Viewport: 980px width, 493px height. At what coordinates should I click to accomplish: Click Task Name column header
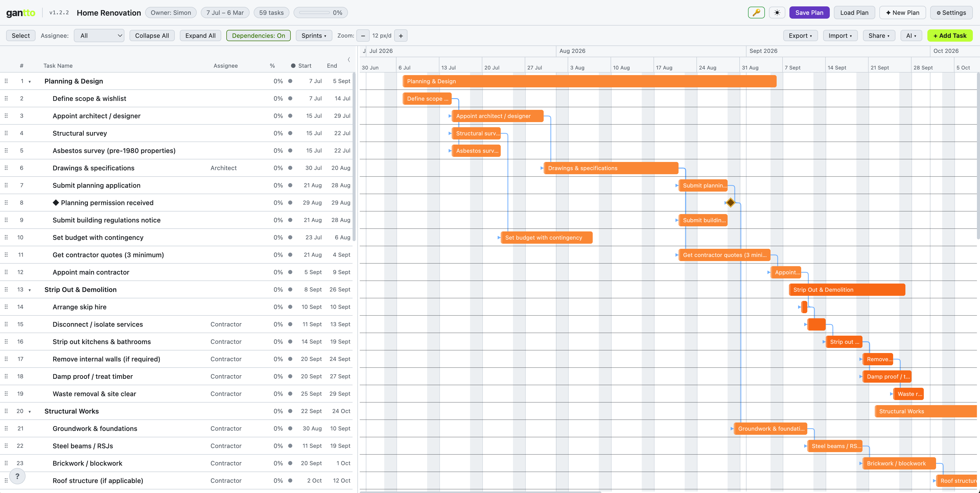pyautogui.click(x=58, y=66)
